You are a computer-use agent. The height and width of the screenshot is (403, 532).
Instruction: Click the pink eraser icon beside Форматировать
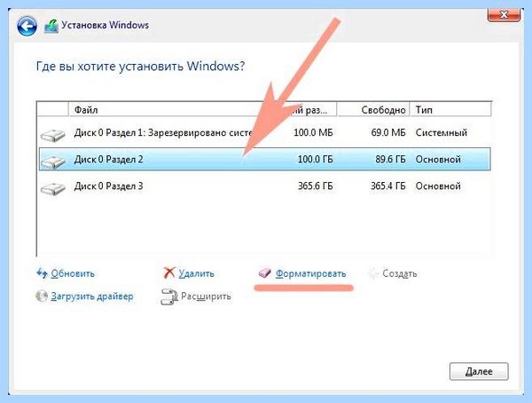(264, 273)
